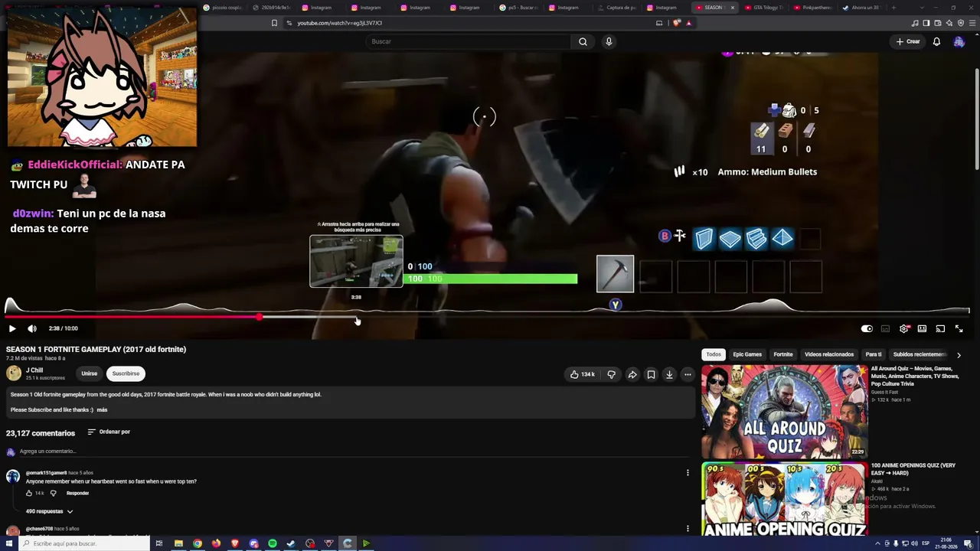
Task: Open Windows Start menu
Action: point(10,543)
